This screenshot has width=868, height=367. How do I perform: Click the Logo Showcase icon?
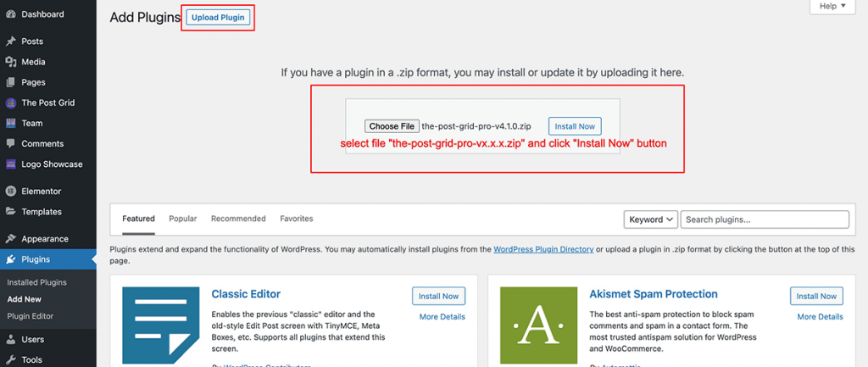tap(10, 164)
